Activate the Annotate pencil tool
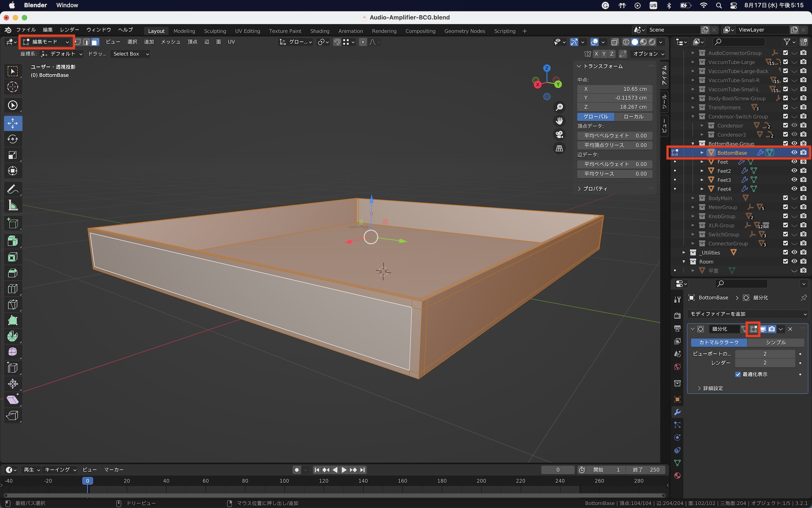812x508 pixels. [x=13, y=189]
